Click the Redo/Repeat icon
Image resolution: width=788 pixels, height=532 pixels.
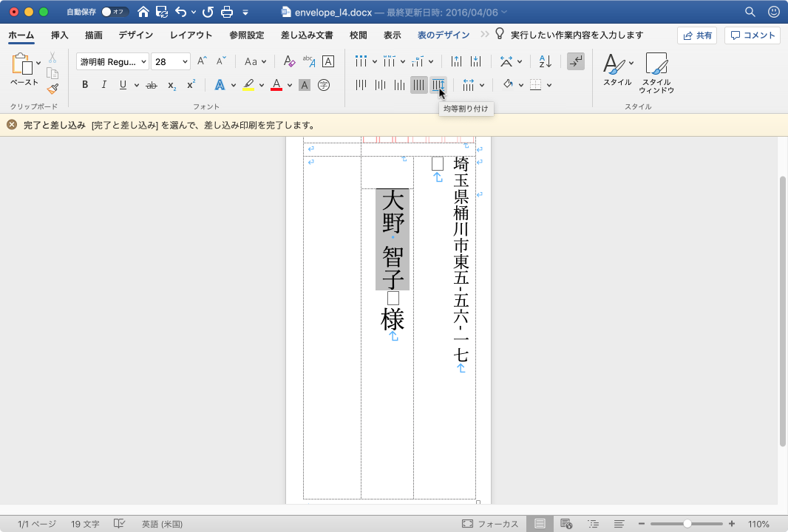coord(208,12)
